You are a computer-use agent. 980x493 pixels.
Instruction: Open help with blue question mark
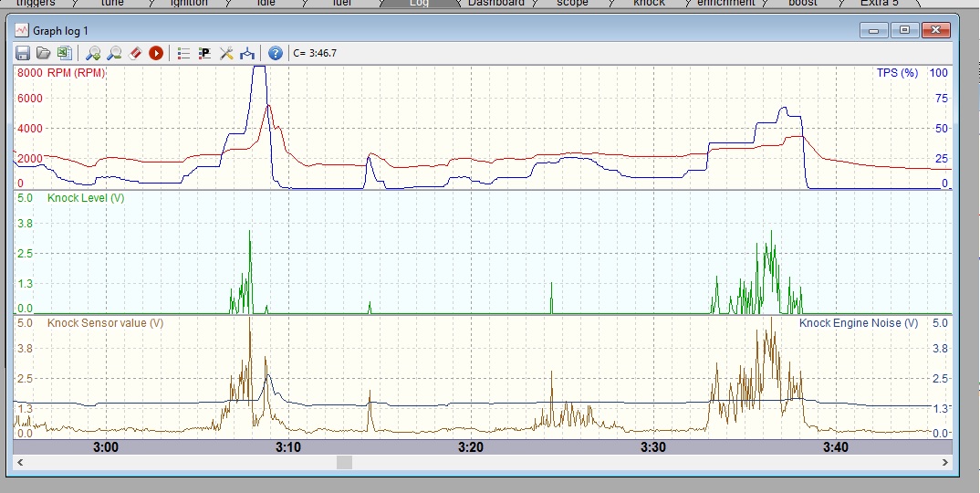(x=276, y=53)
